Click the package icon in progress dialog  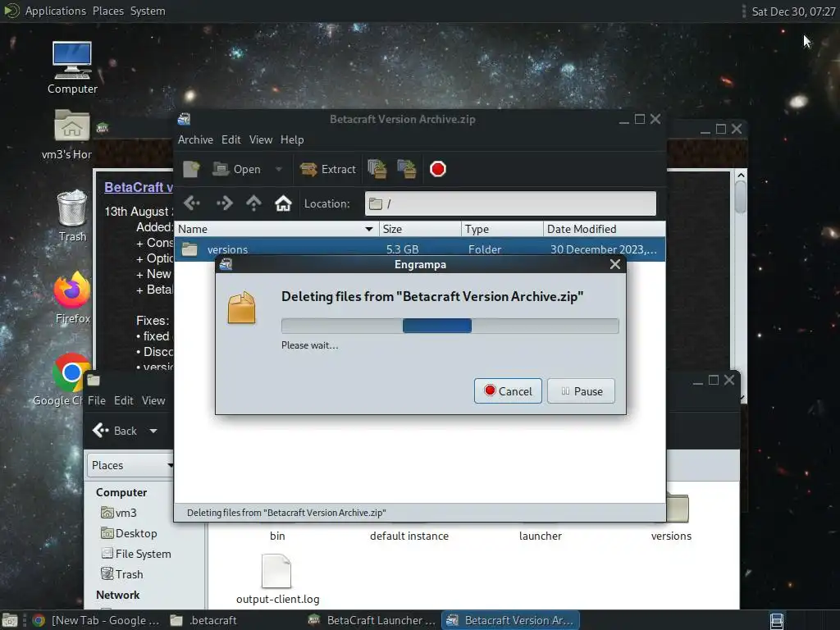click(241, 308)
